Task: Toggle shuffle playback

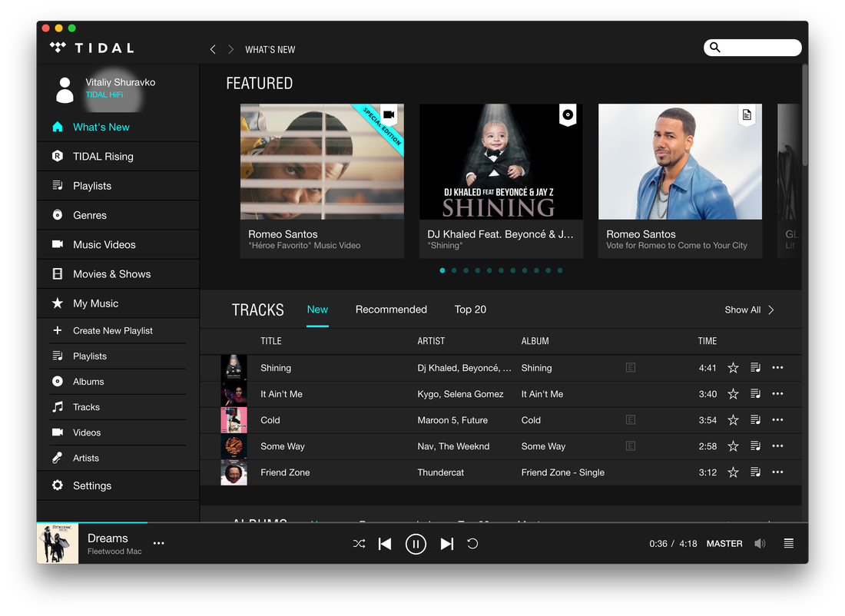Action: (x=359, y=544)
